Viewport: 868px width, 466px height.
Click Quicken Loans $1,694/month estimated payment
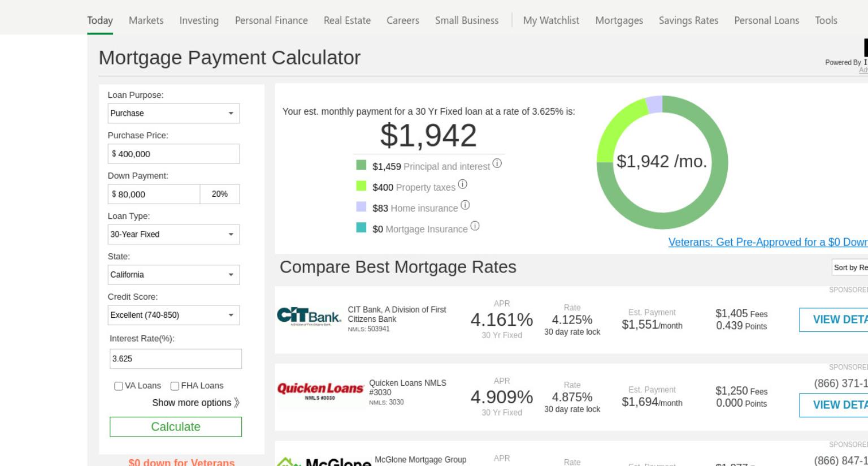(x=652, y=402)
